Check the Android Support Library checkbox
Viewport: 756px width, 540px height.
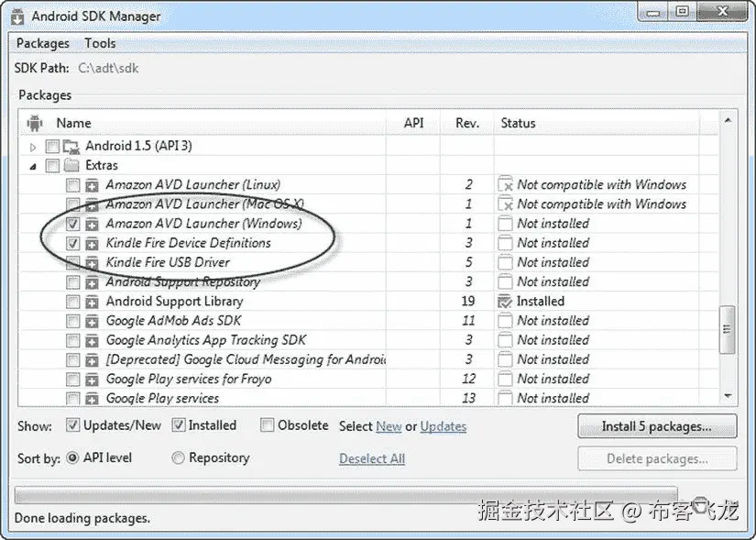(72, 302)
